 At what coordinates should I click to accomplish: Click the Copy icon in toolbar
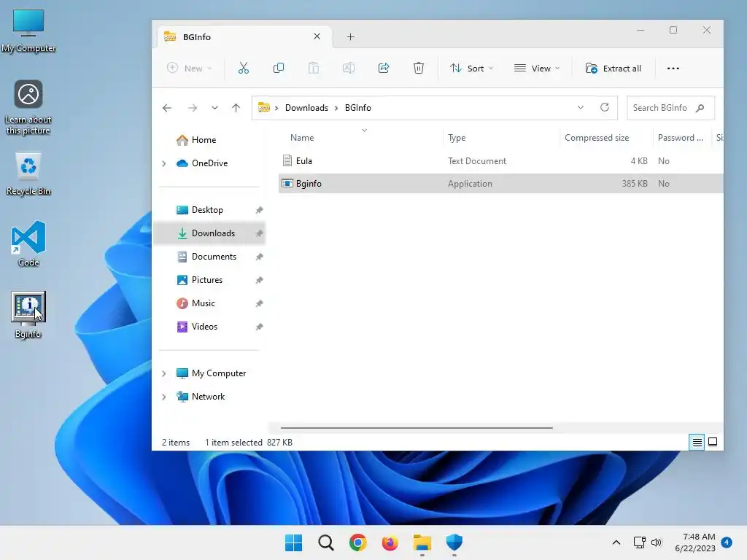(x=279, y=68)
